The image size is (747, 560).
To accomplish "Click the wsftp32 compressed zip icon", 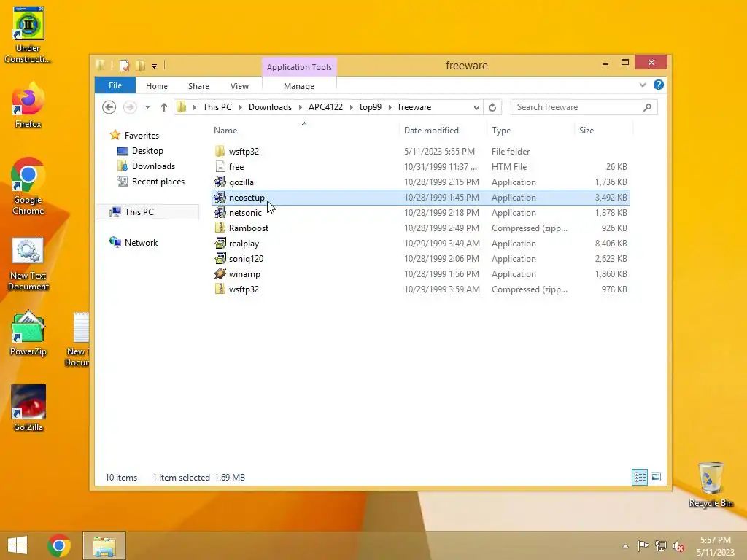I will (220, 289).
